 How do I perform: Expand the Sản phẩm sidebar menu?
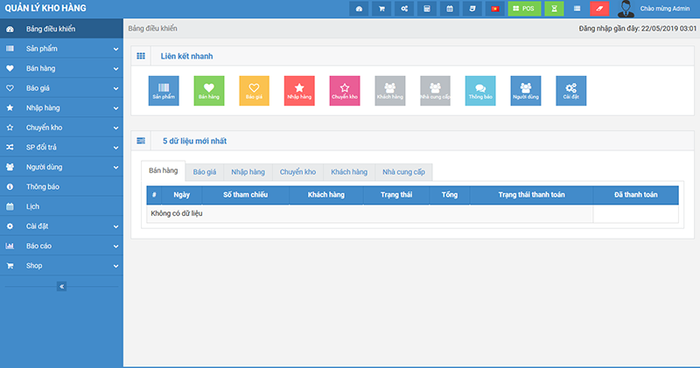click(x=62, y=49)
